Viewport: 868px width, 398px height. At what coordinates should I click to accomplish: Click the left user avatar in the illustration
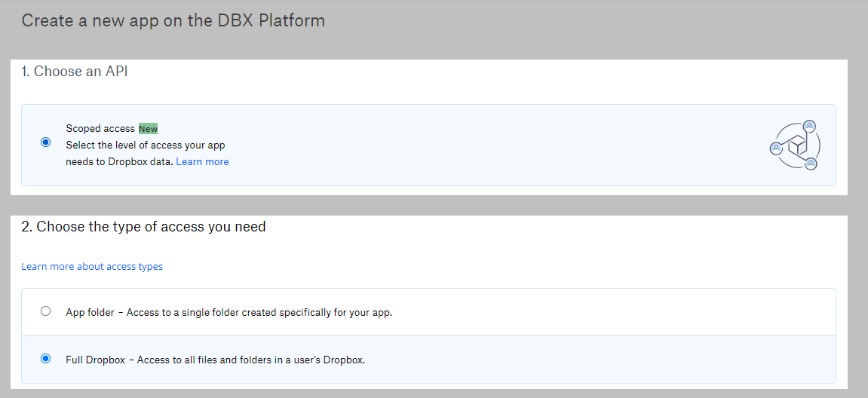tap(775, 148)
